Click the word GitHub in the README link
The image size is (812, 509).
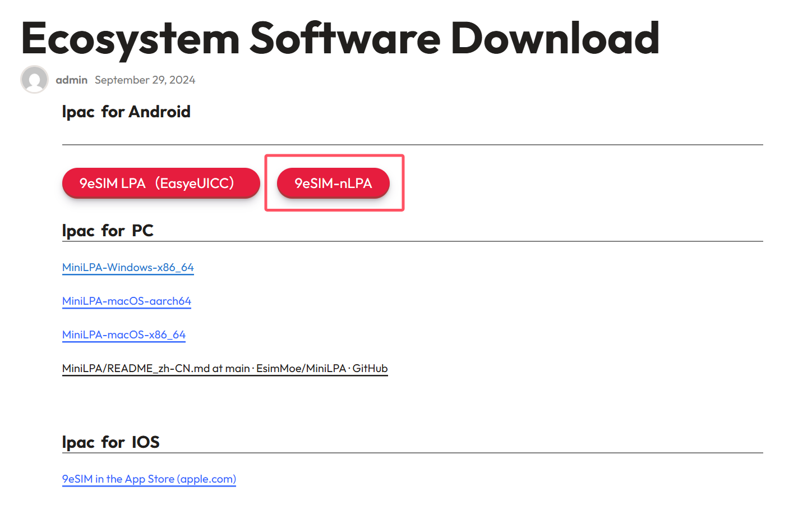370,368
